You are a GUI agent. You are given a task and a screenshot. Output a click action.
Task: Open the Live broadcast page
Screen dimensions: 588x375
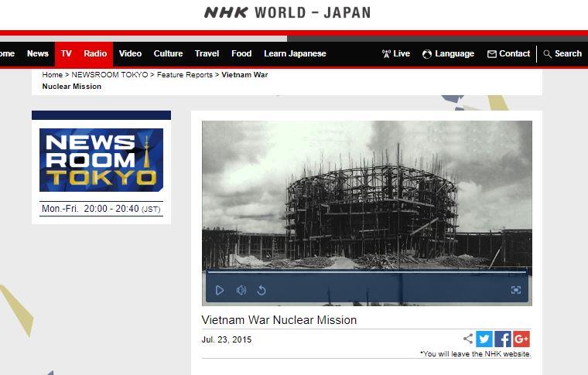pyautogui.click(x=396, y=54)
